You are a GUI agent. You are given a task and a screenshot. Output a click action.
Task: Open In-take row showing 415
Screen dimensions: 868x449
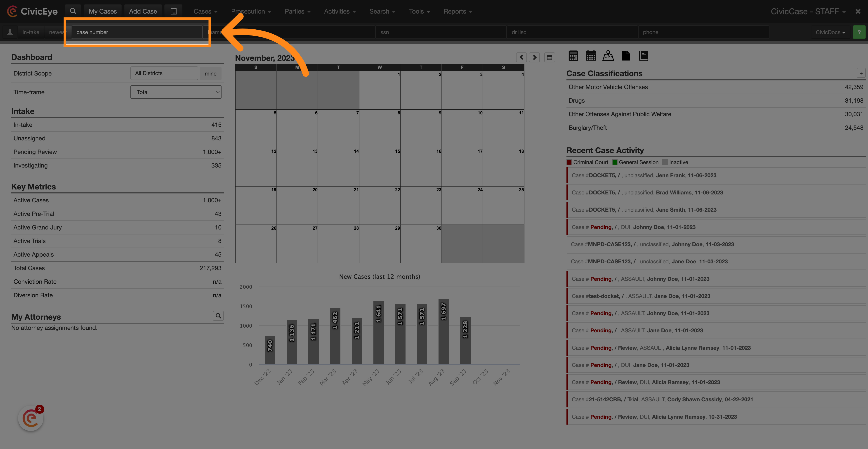(x=117, y=125)
